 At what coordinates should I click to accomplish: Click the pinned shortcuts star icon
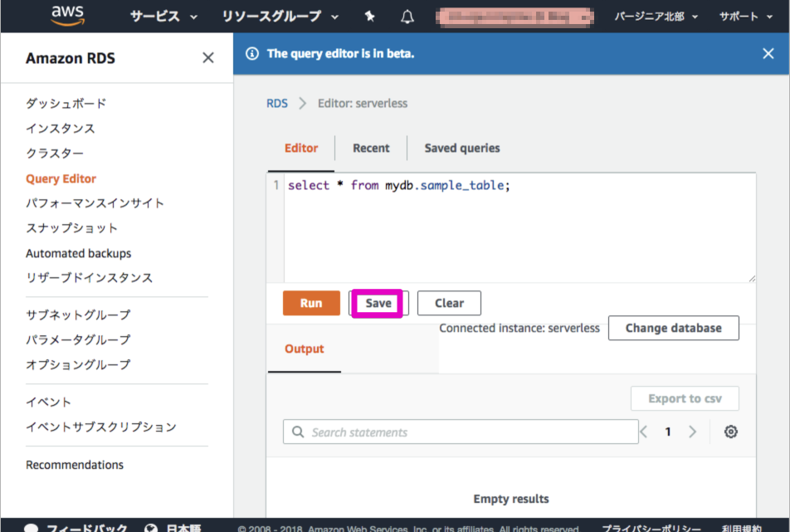pyautogui.click(x=369, y=16)
